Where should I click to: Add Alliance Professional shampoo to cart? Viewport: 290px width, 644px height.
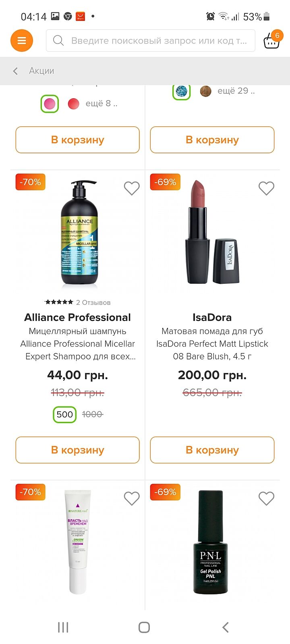78,450
